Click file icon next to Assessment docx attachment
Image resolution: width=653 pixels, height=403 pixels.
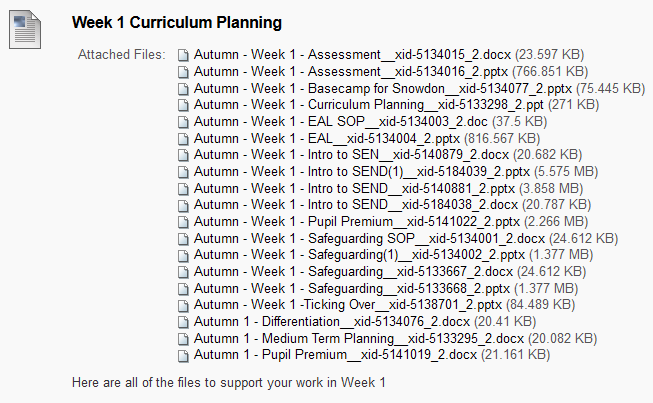(183, 55)
